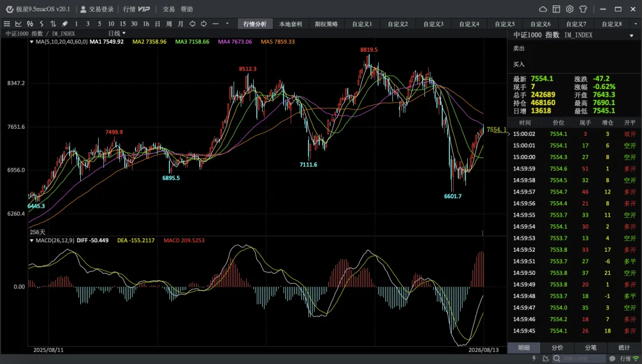The height and width of the screenshot is (364, 642).
Task: Click the user login avatar icon
Action: pyautogui.click(x=83, y=9)
